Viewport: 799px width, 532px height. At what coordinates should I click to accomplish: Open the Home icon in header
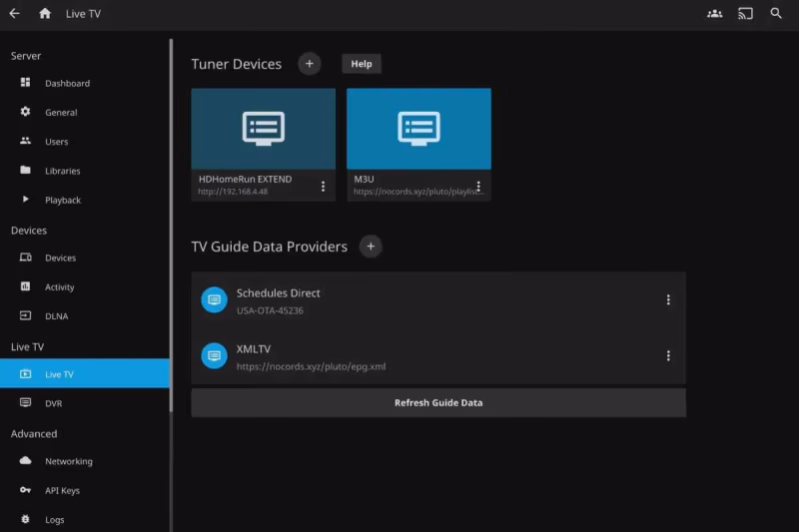(45, 14)
